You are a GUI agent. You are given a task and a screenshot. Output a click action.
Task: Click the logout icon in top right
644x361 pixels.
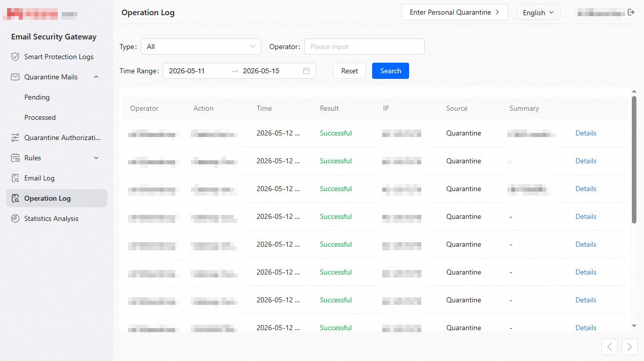click(x=631, y=12)
